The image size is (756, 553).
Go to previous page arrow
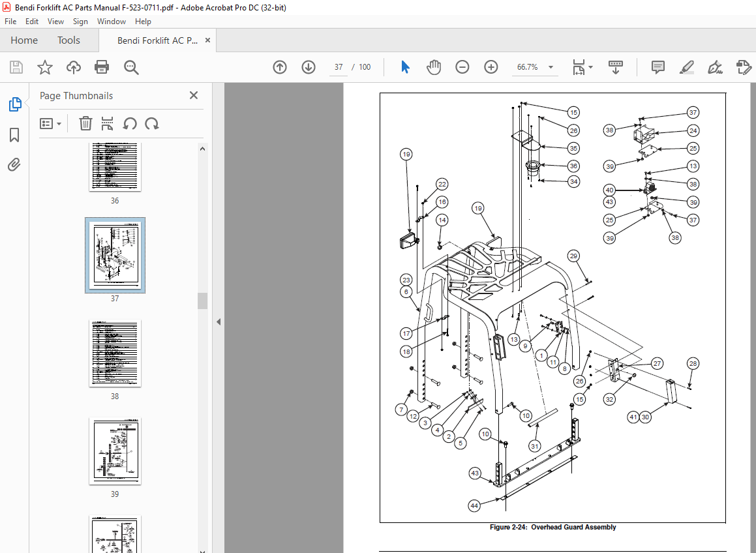280,67
